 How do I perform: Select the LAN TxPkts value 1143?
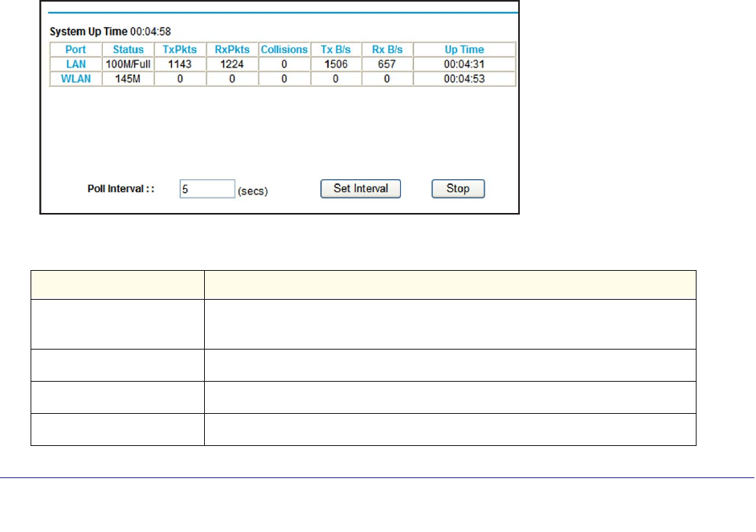click(x=180, y=64)
